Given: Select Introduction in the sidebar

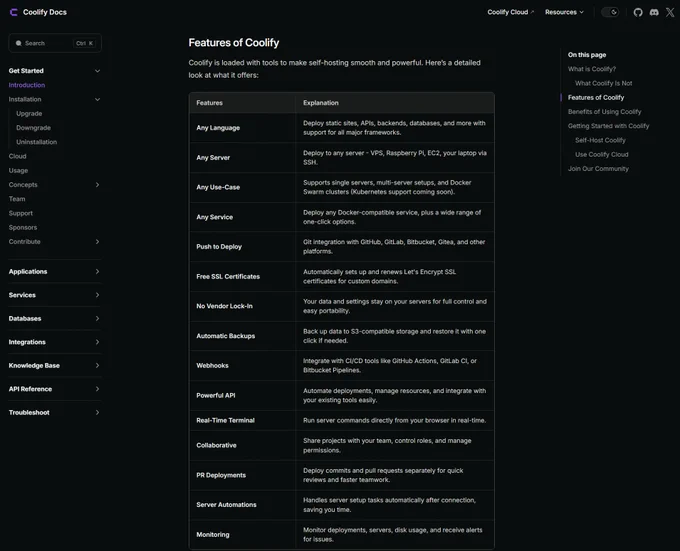Looking at the screenshot, I should pos(27,85).
